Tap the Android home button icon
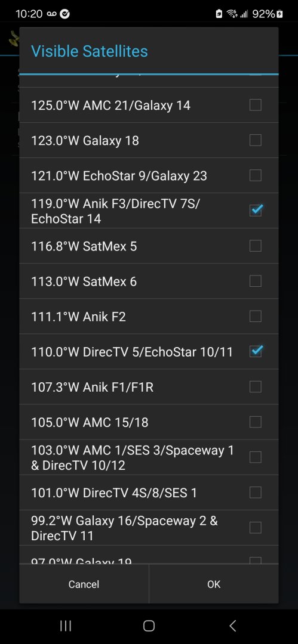 pyautogui.click(x=149, y=626)
